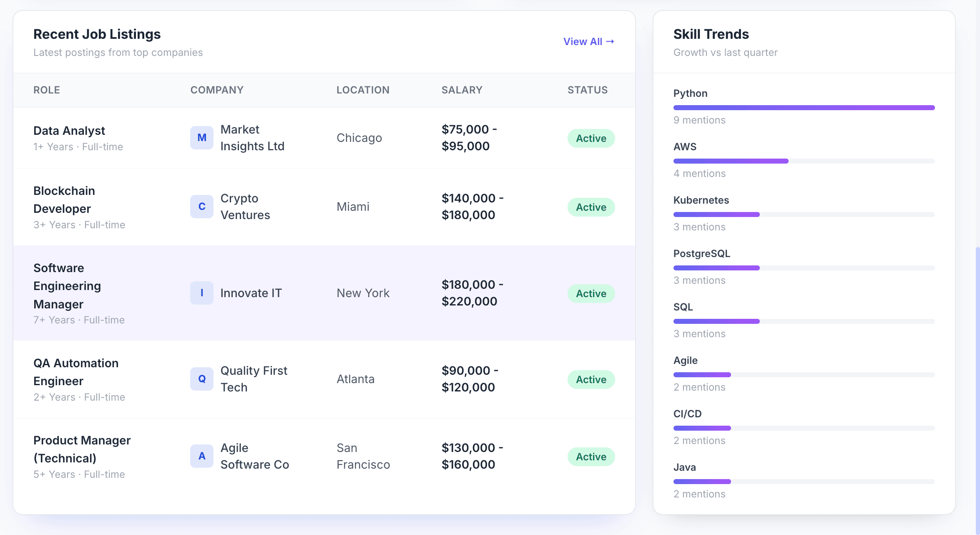Screen dimensions: 980x535
Task: Click the $140,000 - $180,000 salary
Action: 472,207
